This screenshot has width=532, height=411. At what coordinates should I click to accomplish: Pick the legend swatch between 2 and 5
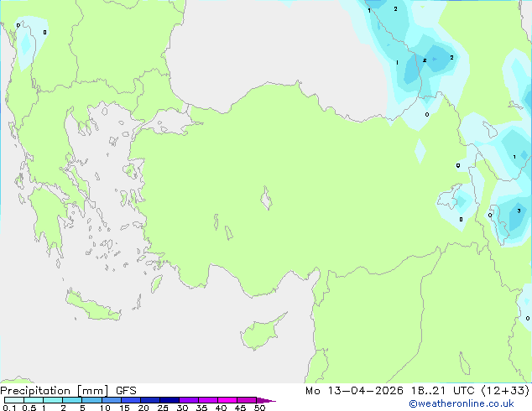[72, 400]
